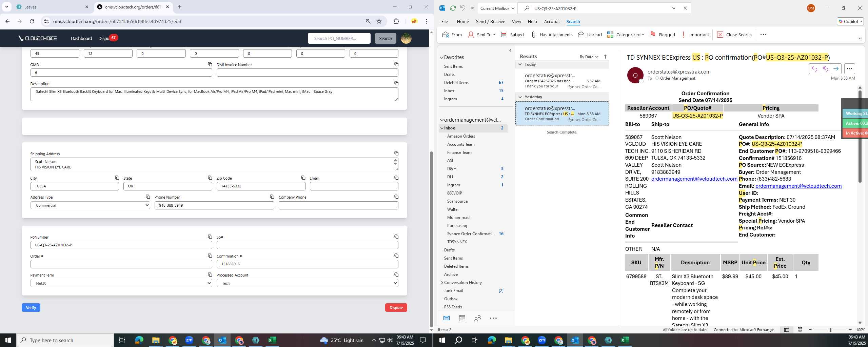Open Chrome extensions puzzle icon
Viewport: 868px width, 347px height.
click(396, 21)
